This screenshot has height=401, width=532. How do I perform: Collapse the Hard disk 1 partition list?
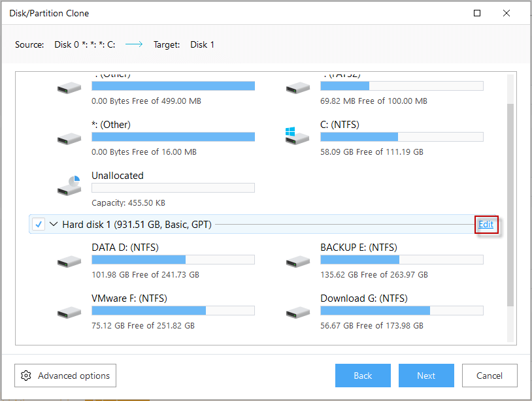pos(52,224)
